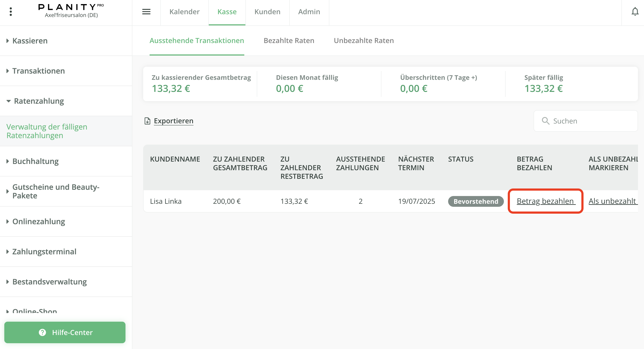The image size is (644, 349).
Task: Click the hamburger menu icon
Action: coord(146,11)
